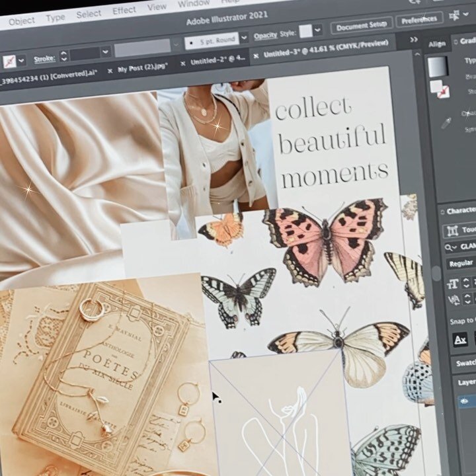The image size is (476, 476).
Task: Click the stroke weight input field
Action: (x=85, y=54)
